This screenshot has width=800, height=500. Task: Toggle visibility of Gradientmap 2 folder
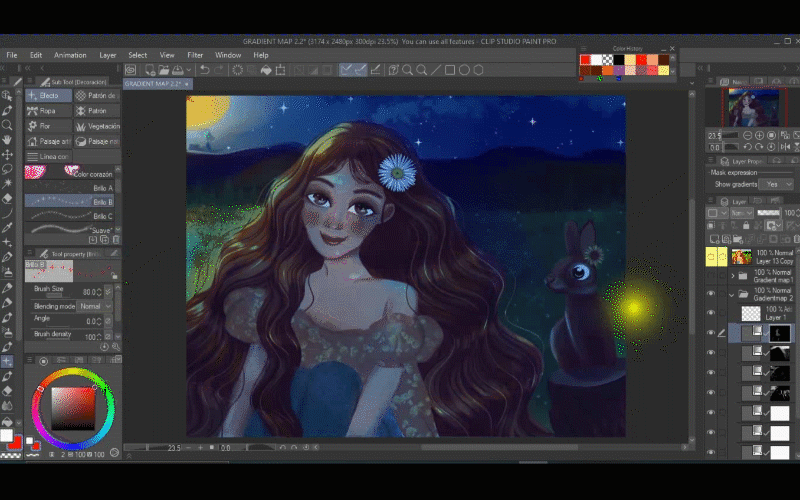click(711, 295)
